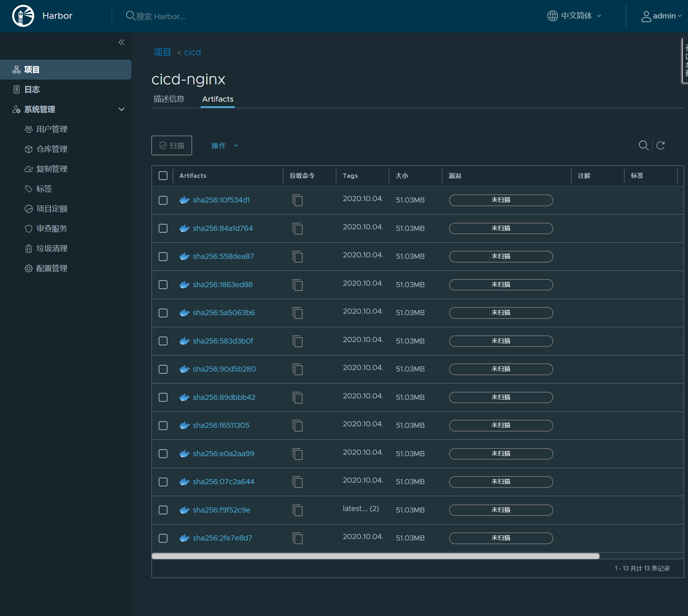This screenshot has width=688, height=616.
Task: Select all artifacts with header checkbox
Action: tap(163, 176)
